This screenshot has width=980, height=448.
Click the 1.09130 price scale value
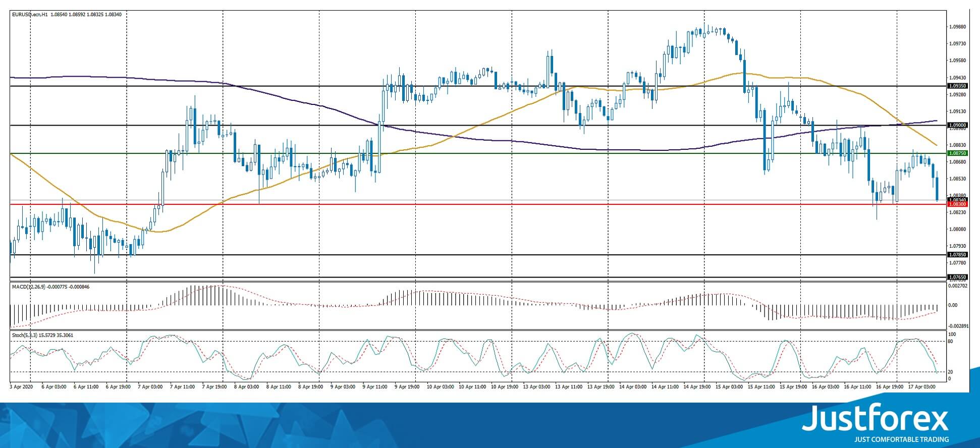958,111
